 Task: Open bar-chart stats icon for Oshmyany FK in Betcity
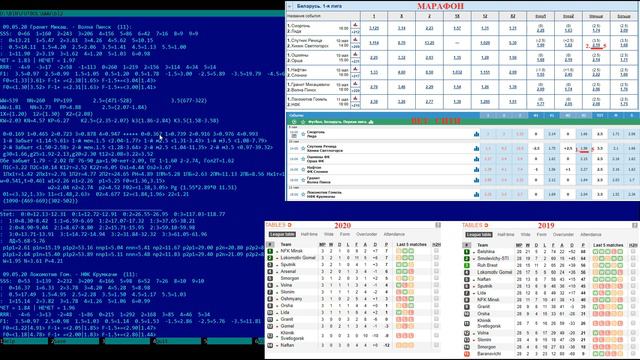click(x=476, y=159)
